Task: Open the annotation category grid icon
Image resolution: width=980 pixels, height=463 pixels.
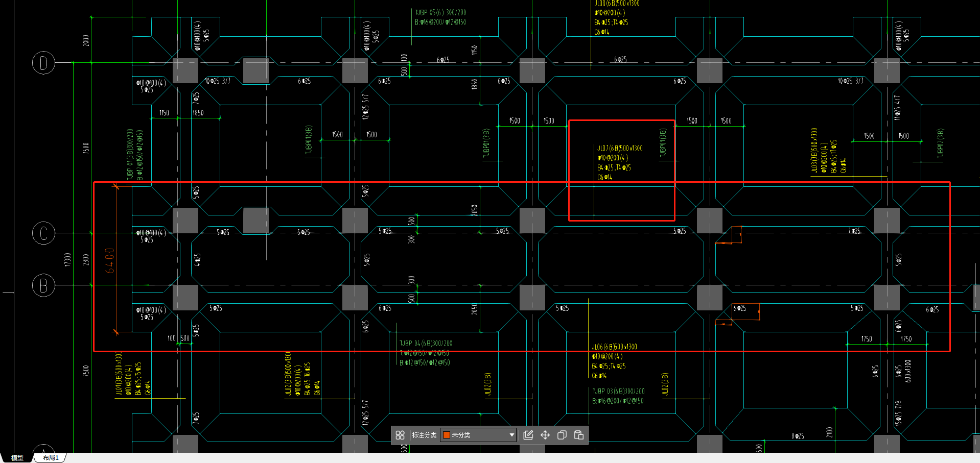Action: coord(400,435)
